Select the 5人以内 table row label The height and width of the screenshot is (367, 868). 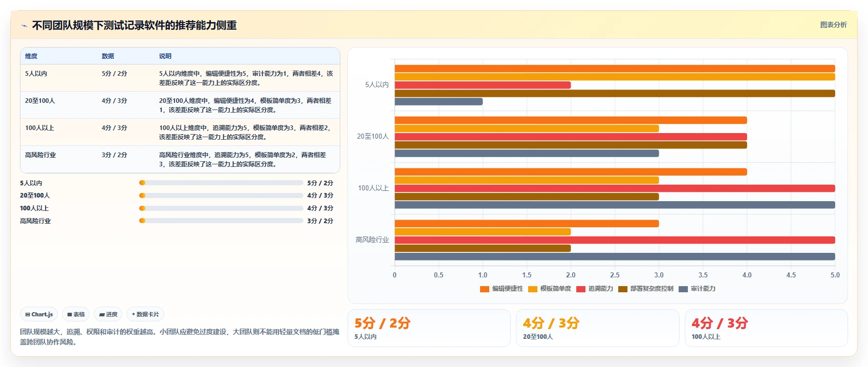point(36,74)
